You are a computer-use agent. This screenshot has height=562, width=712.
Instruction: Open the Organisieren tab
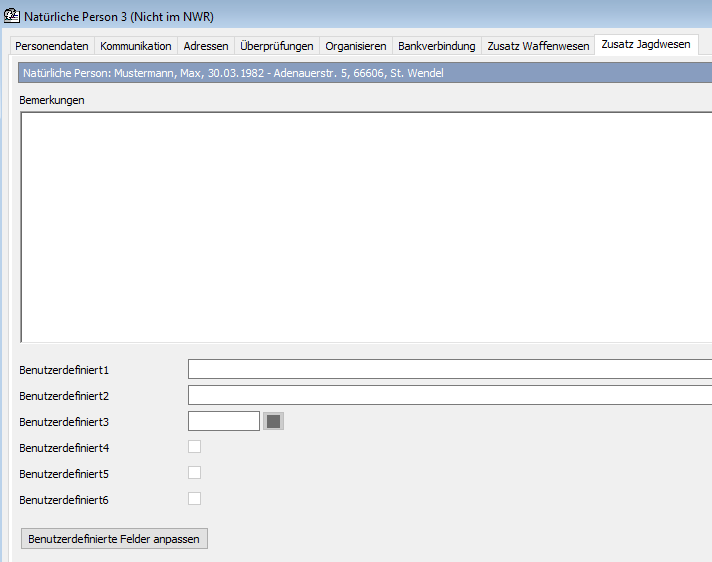coord(356,46)
